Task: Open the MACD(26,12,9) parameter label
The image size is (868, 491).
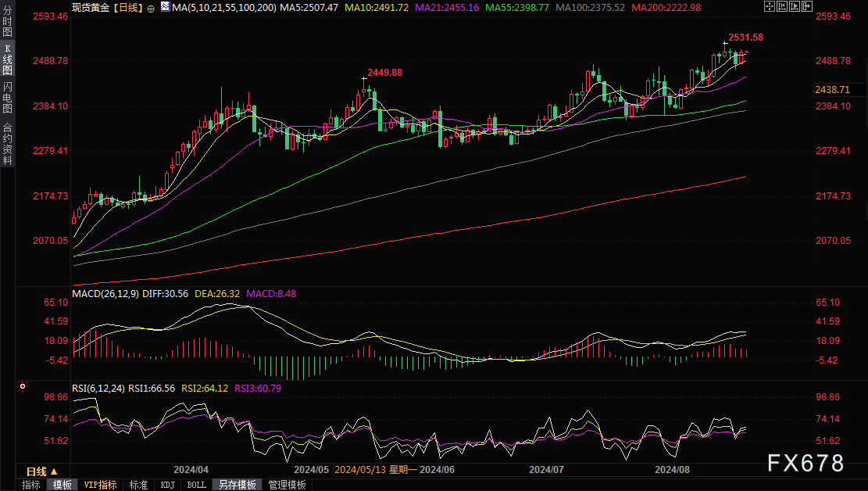Action: pyautogui.click(x=106, y=294)
